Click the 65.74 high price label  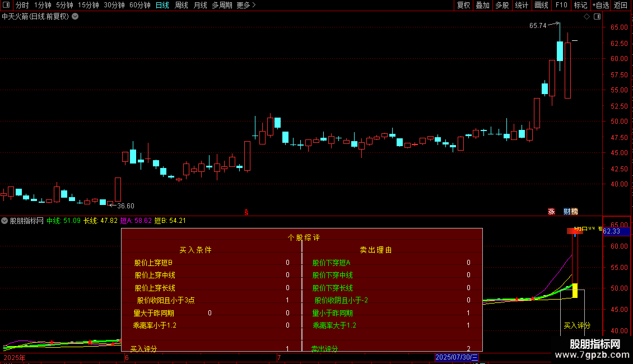coord(538,25)
